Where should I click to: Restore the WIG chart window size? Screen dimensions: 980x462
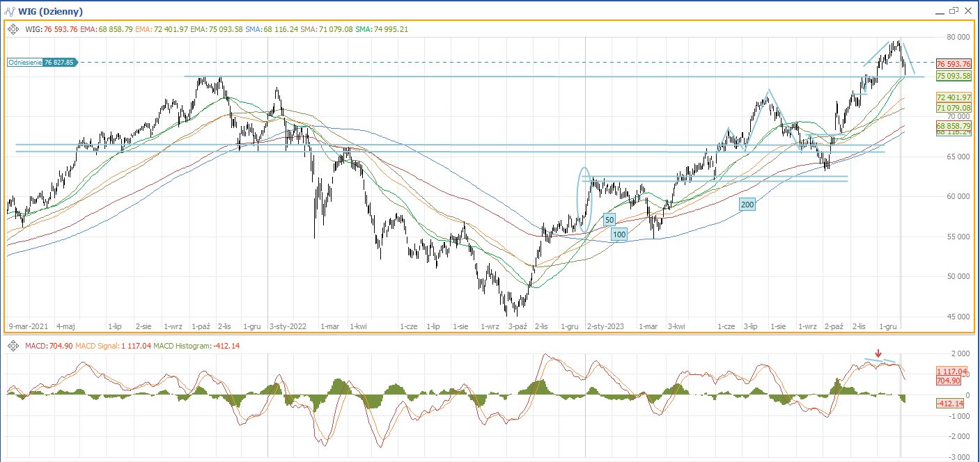[x=953, y=11]
